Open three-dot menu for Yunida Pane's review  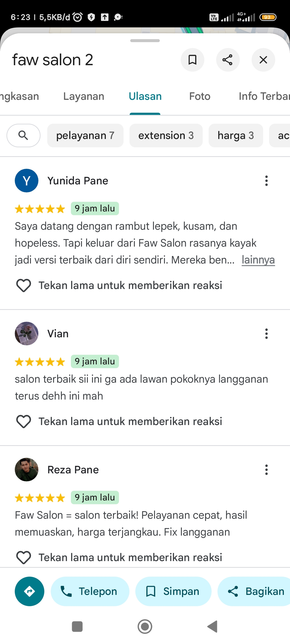click(x=266, y=181)
